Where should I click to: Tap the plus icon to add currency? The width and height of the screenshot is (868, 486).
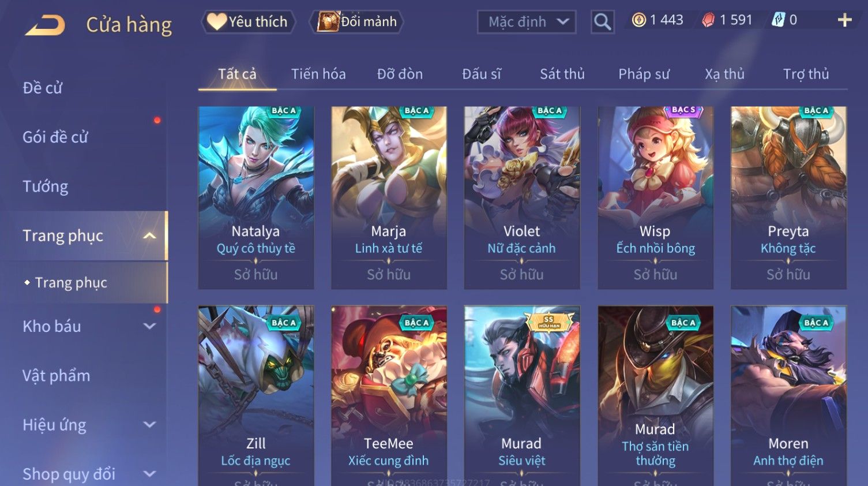[844, 20]
